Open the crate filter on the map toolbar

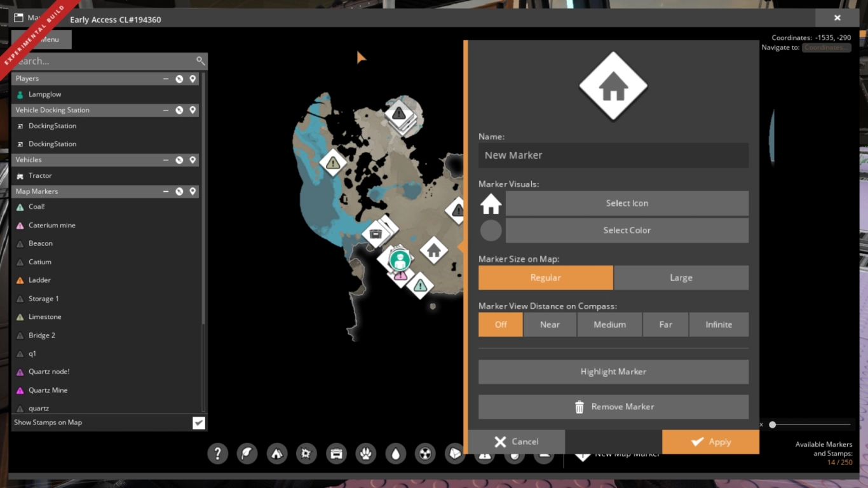click(336, 454)
